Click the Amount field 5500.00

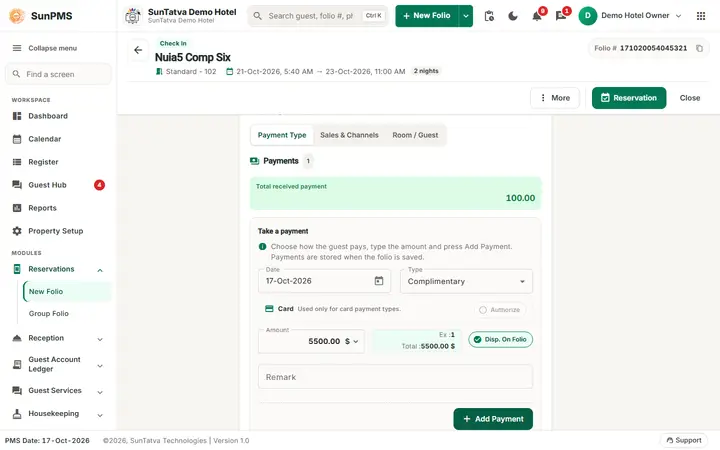click(311, 341)
